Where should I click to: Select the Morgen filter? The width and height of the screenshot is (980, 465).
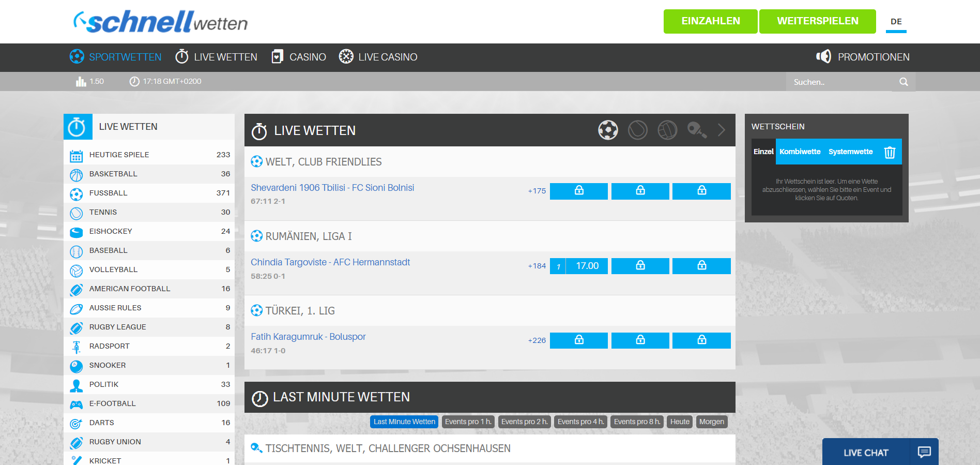pos(712,422)
